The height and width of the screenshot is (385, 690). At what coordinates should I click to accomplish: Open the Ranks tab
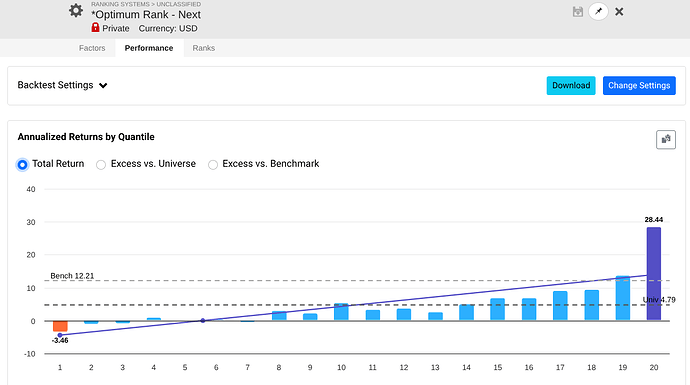204,48
